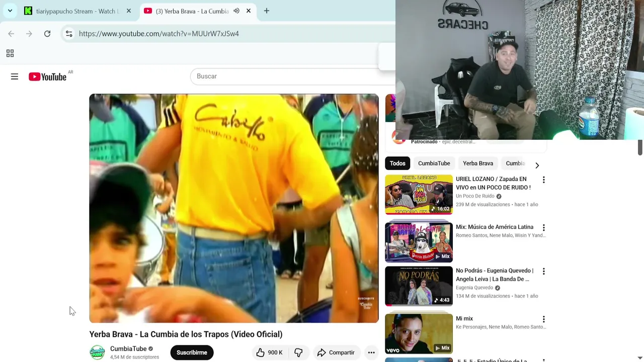Select the Todos filter chip

[397, 163]
